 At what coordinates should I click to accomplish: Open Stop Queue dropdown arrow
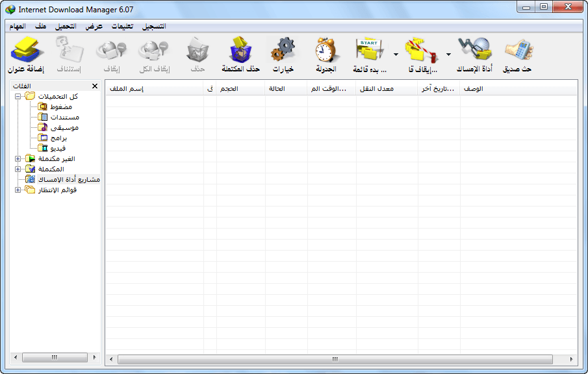click(x=448, y=55)
